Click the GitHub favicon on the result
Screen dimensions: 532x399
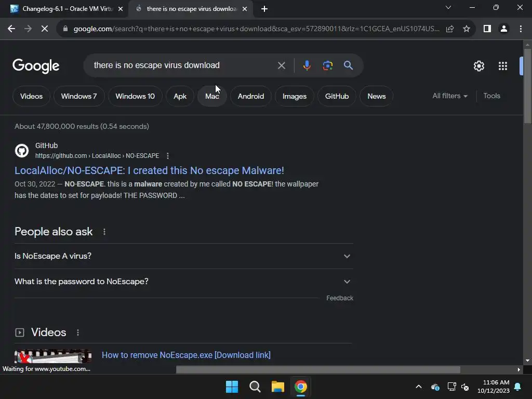point(22,151)
